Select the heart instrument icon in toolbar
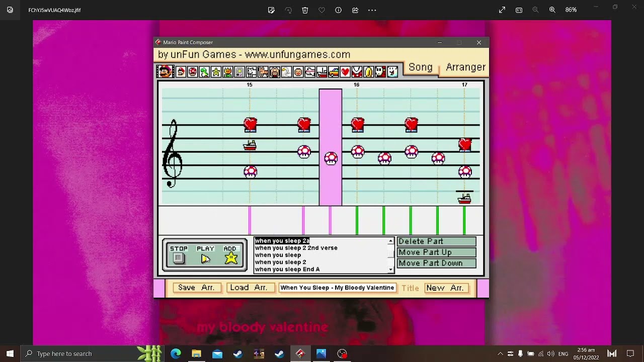The image size is (644, 362). (345, 72)
